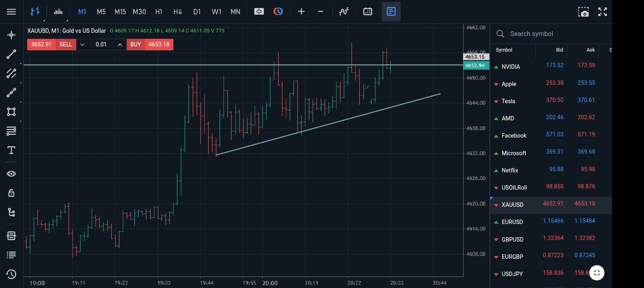Select the polyline path drawing tool

pos(11,92)
